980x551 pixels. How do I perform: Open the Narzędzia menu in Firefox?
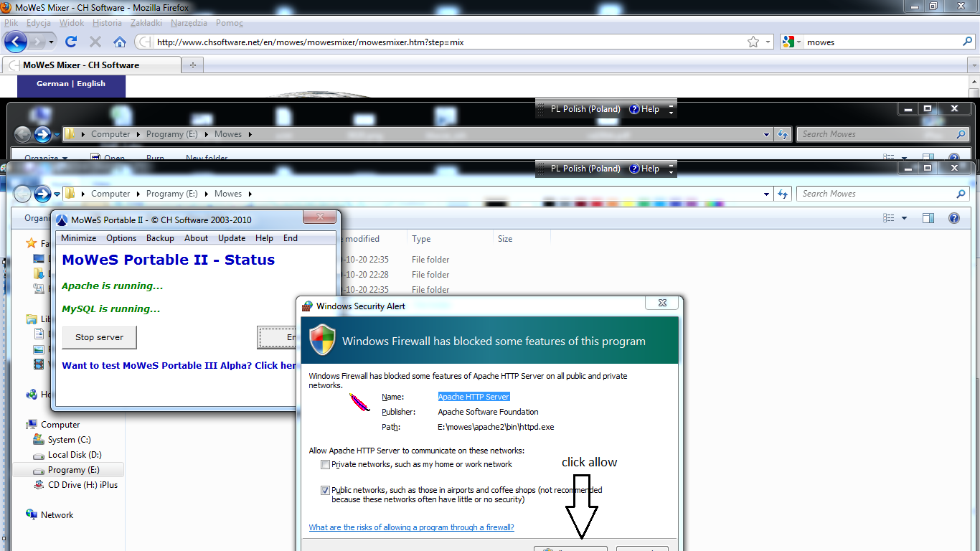[189, 23]
